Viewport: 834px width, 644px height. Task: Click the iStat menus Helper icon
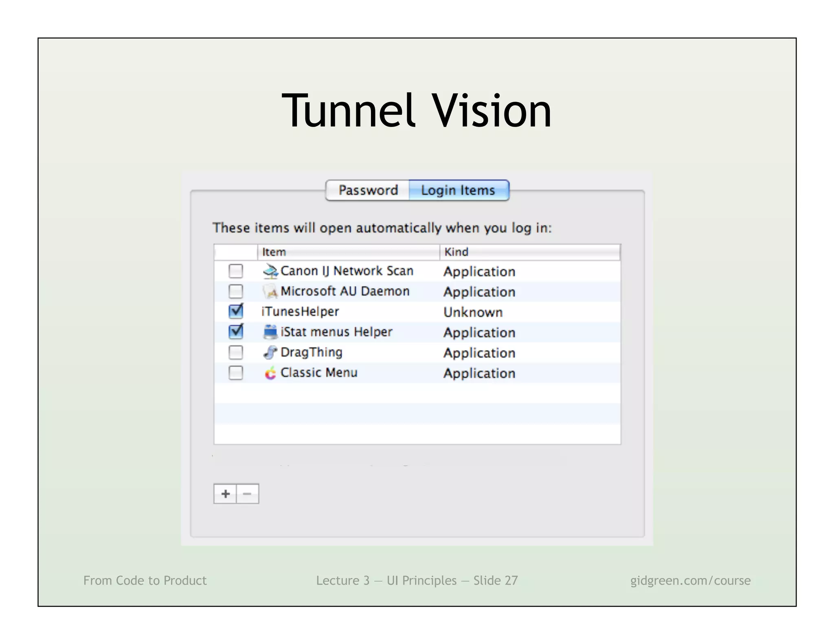click(x=270, y=332)
